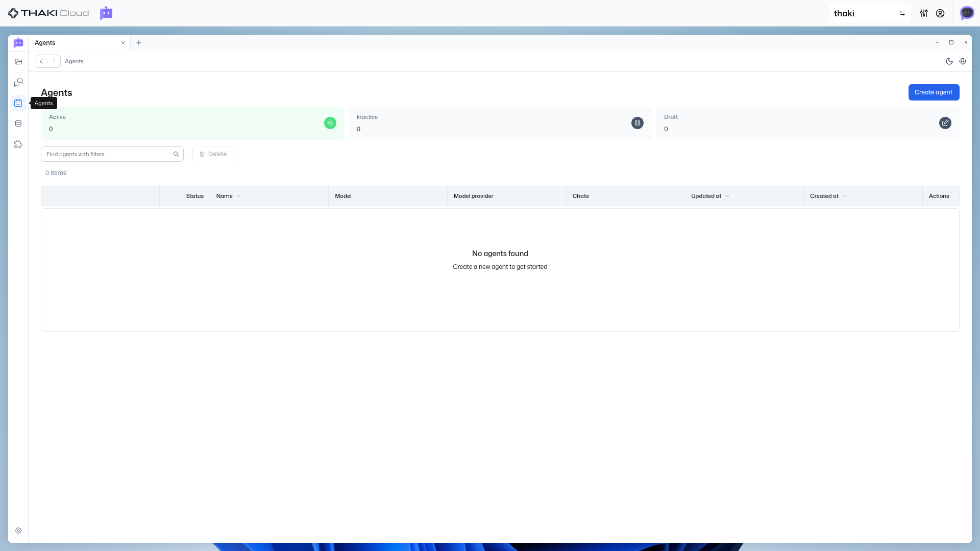
Task: Open a new tab with plus button
Action: 139,43
